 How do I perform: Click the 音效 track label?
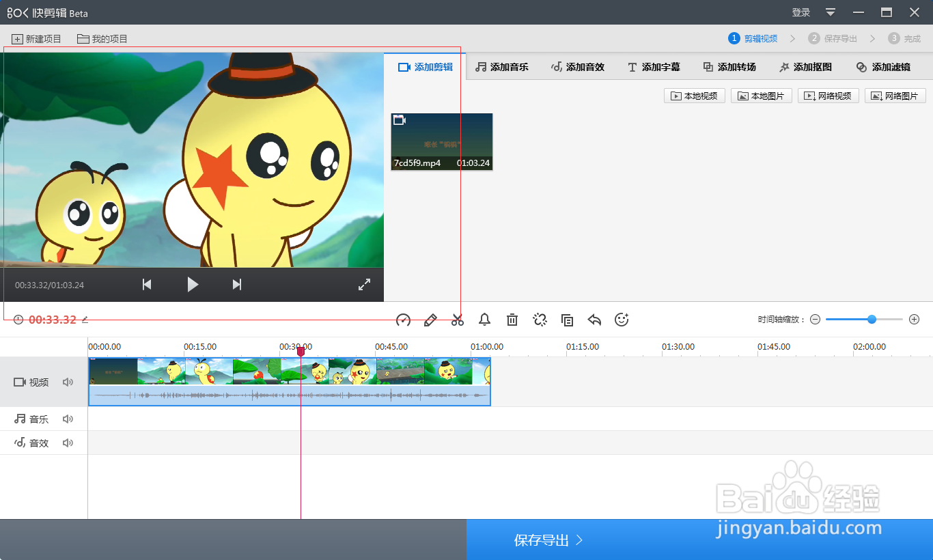coord(31,443)
